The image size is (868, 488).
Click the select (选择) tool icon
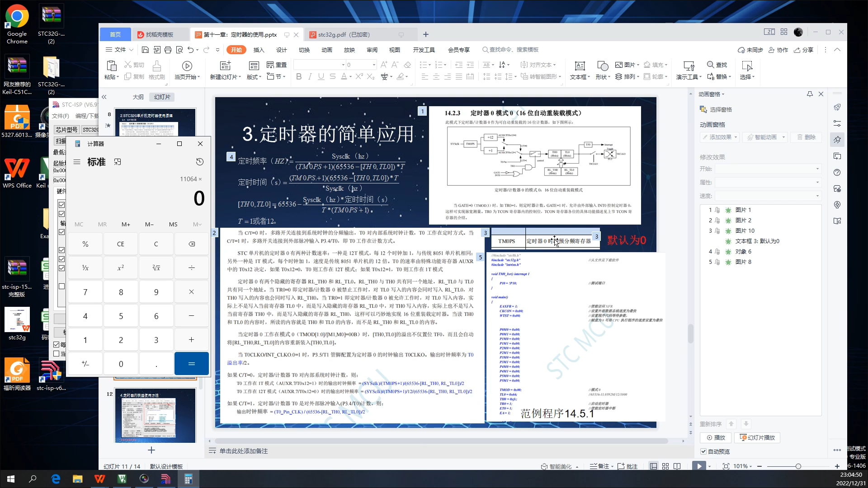click(747, 66)
